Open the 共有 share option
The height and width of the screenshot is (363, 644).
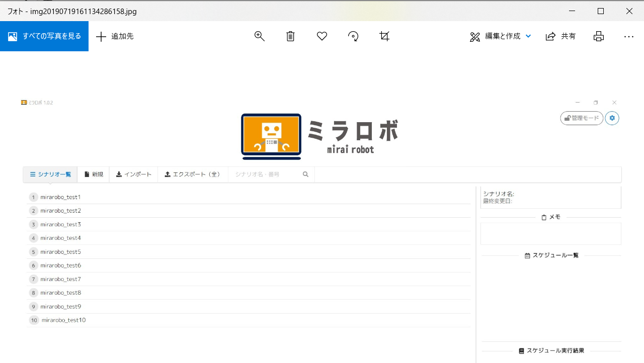pos(561,36)
